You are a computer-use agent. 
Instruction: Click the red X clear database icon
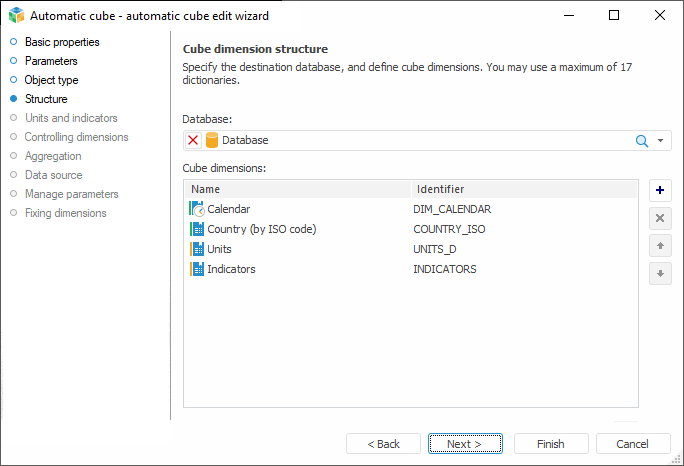coord(193,141)
